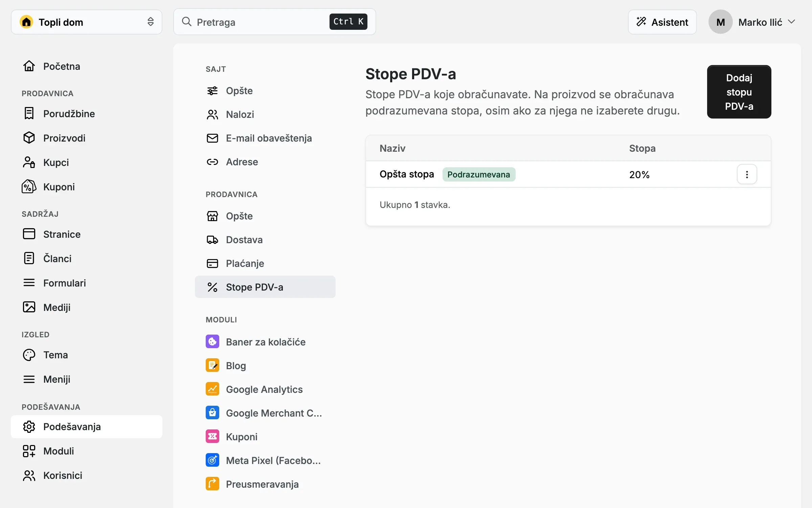Click the Stopa column header
This screenshot has height=508, width=812.
(642, 148)
